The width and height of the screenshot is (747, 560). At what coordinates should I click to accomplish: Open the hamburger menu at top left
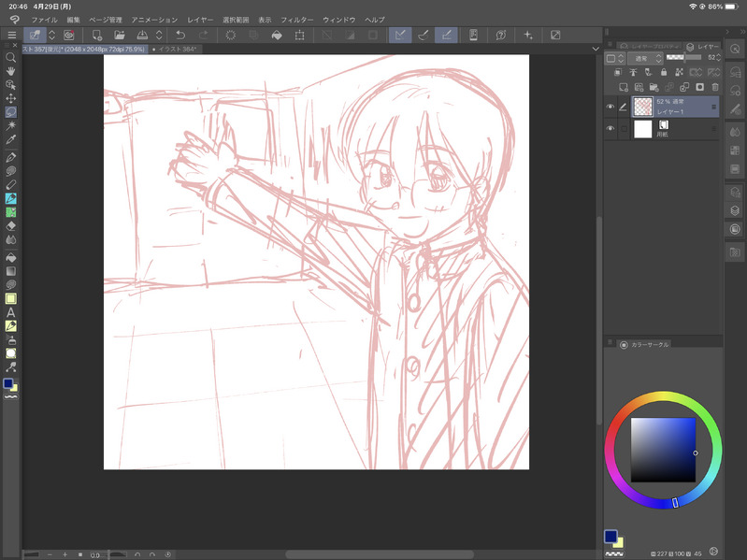coord(11,36)
